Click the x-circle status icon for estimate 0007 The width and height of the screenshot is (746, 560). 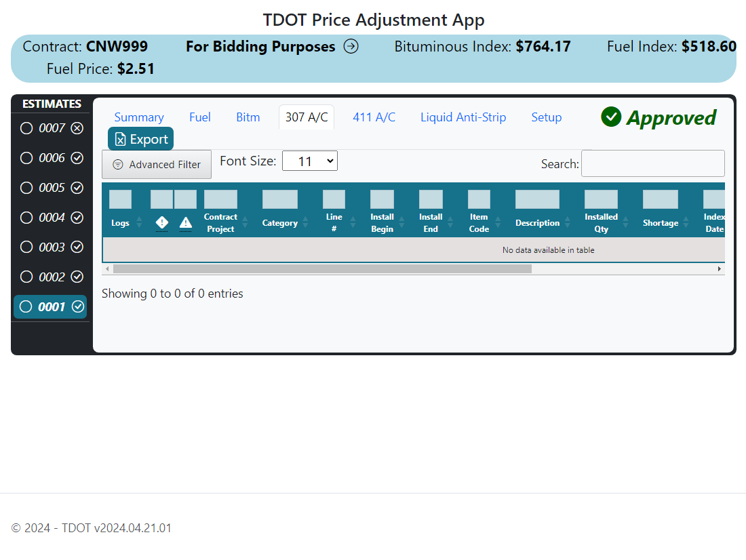pyautogui.click(x=77, y=128)
